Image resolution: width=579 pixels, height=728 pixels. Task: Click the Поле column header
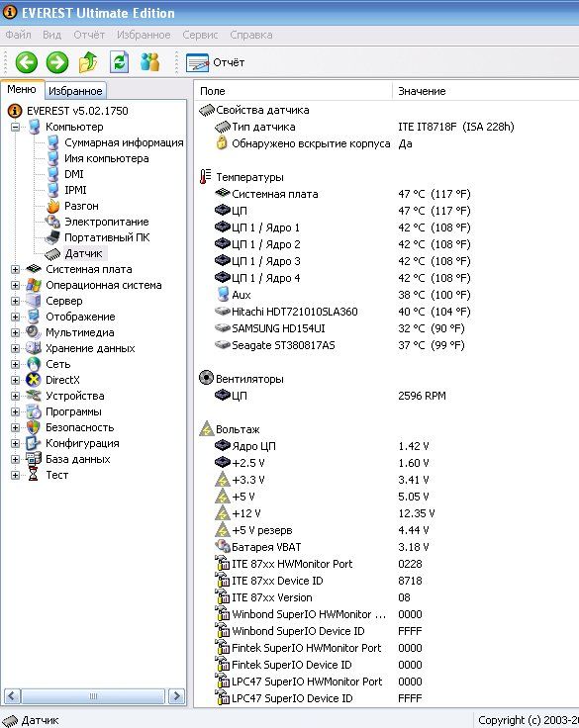coord(294,91)
